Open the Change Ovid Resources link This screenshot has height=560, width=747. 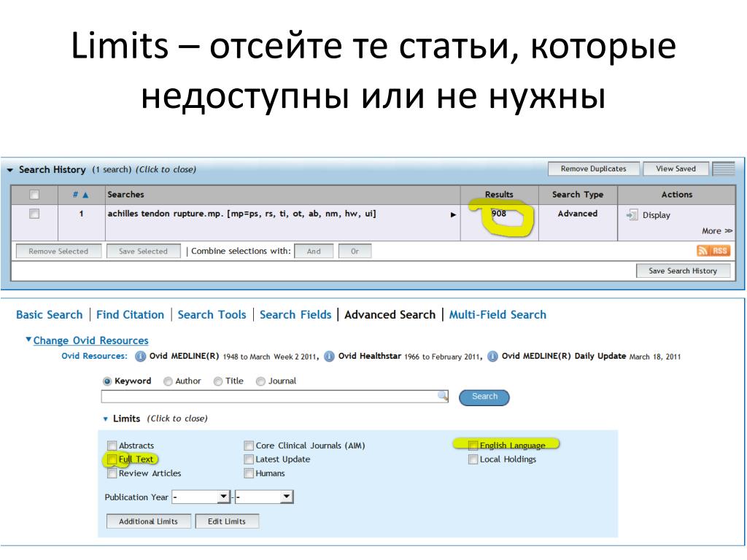[91, 341]
